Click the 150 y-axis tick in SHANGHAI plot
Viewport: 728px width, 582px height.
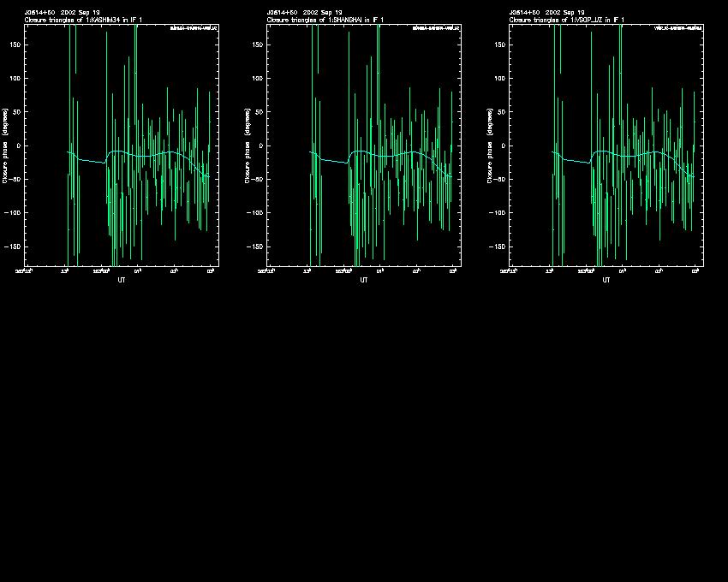pyautogui.click(x=259, y=45)
